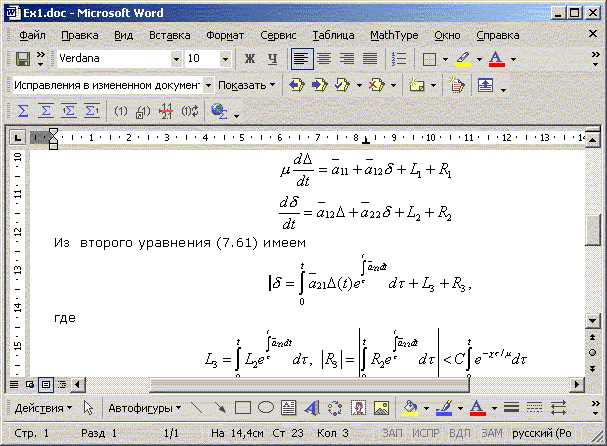This screenshot has height=446, width=607.
Task: Click the font color red A icon
Action: pos(495,59)
